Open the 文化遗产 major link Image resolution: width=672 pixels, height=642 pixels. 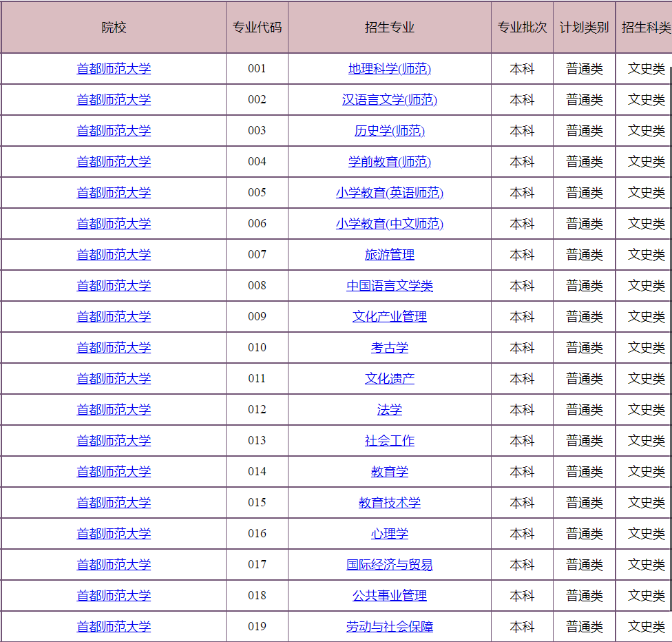[x=390, y=378]
